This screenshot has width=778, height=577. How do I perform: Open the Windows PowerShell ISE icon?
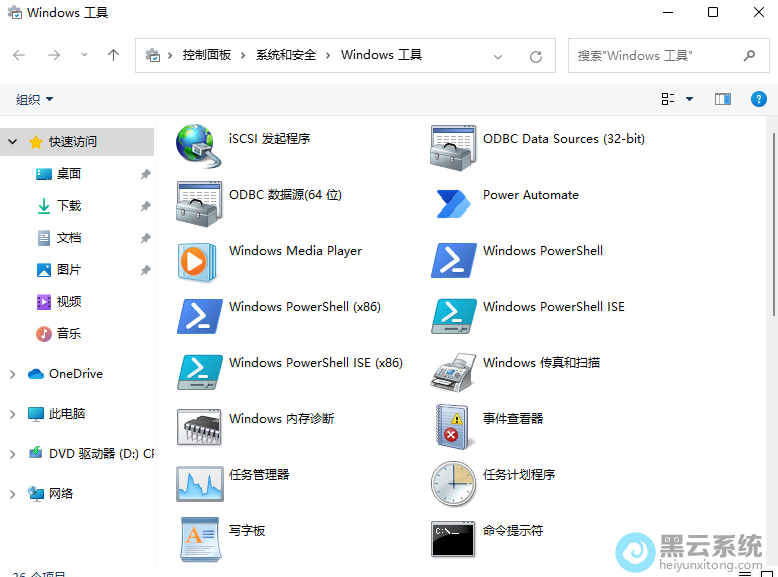click(453, 315)
